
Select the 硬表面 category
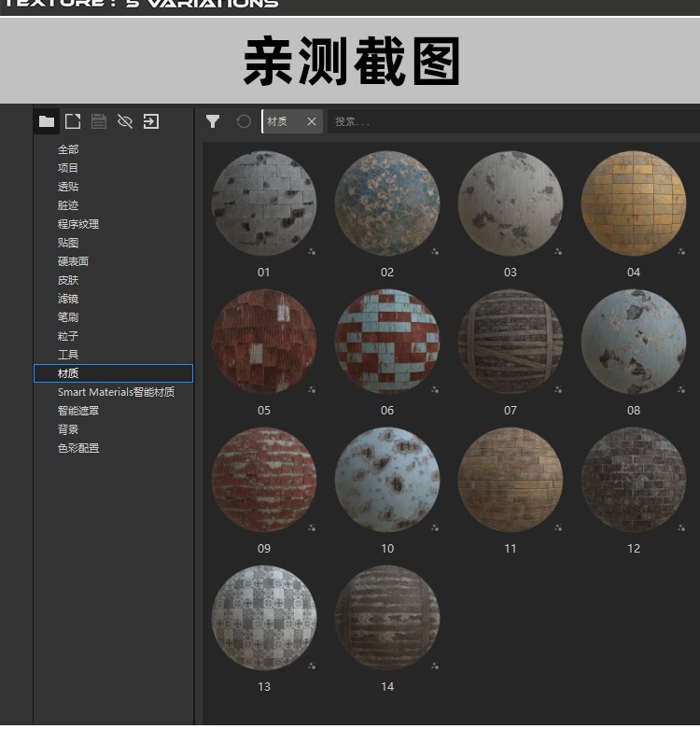tap(73, 261)
